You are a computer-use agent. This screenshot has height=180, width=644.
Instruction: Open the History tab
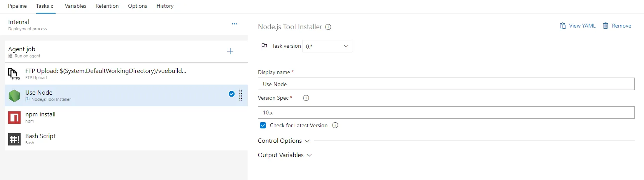point(165,6)
